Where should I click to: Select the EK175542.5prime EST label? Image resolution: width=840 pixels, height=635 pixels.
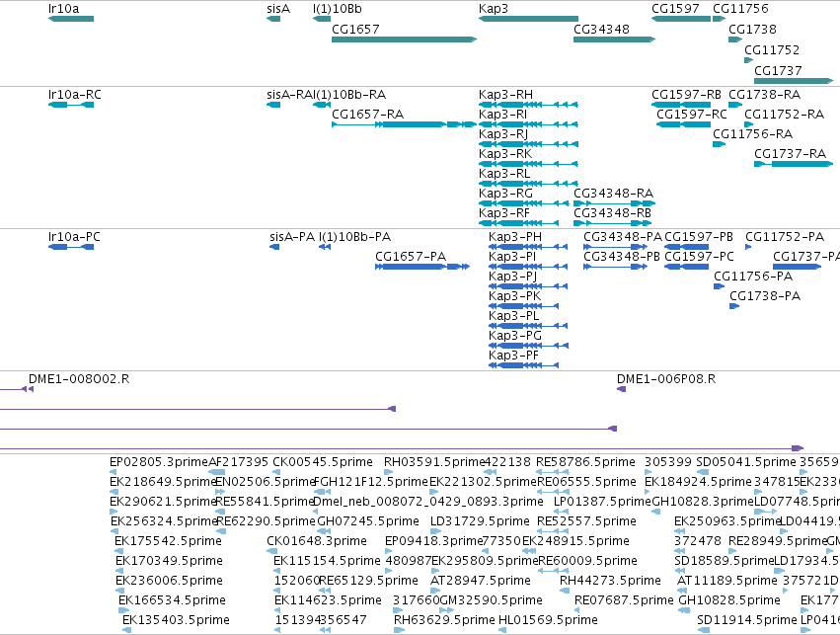(x=168, y=541)
